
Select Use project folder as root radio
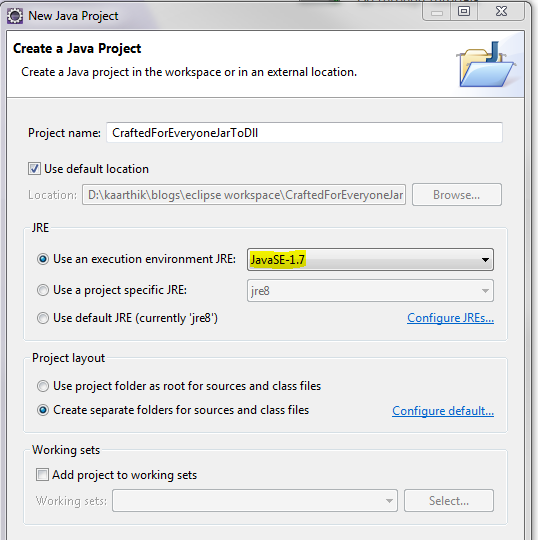coord(43,386)
